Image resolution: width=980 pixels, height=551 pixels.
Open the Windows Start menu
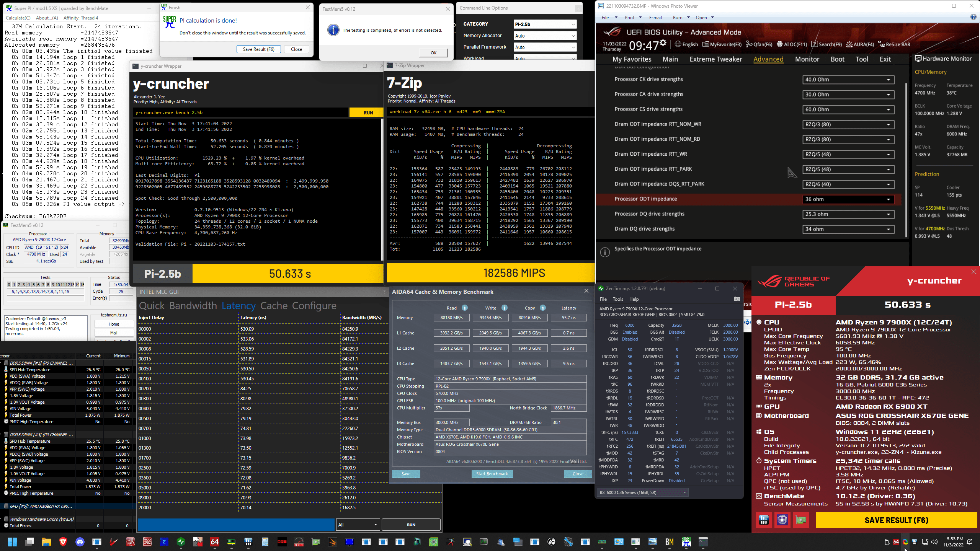(x=12, y=542)
